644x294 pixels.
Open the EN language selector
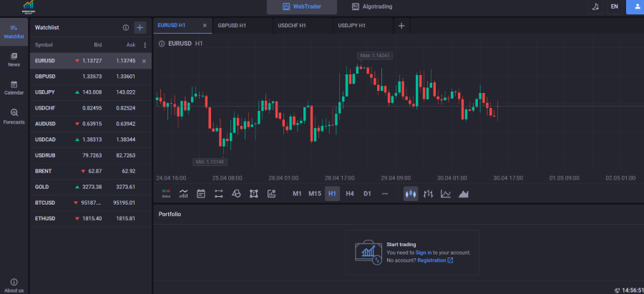(x=615, y=6)
